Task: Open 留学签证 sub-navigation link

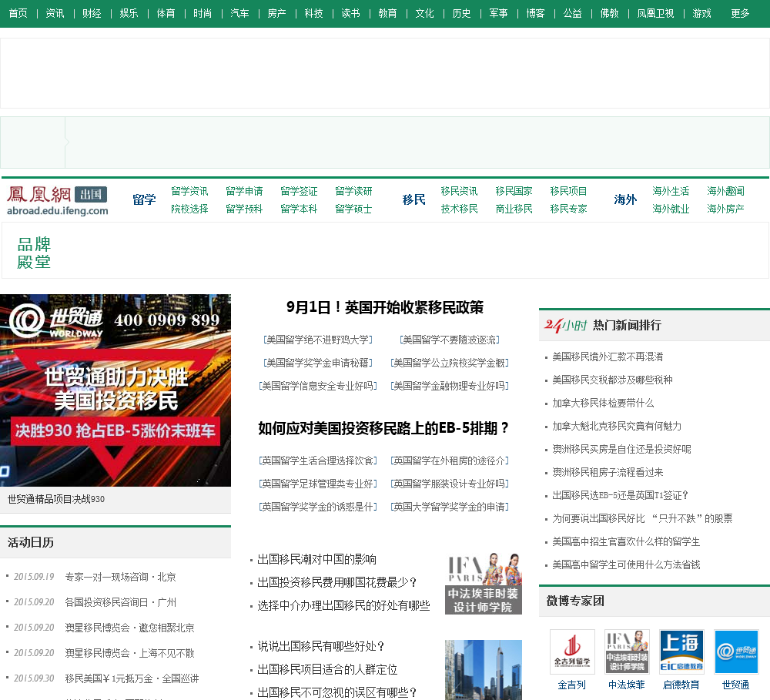Action: tap(299, 191)
